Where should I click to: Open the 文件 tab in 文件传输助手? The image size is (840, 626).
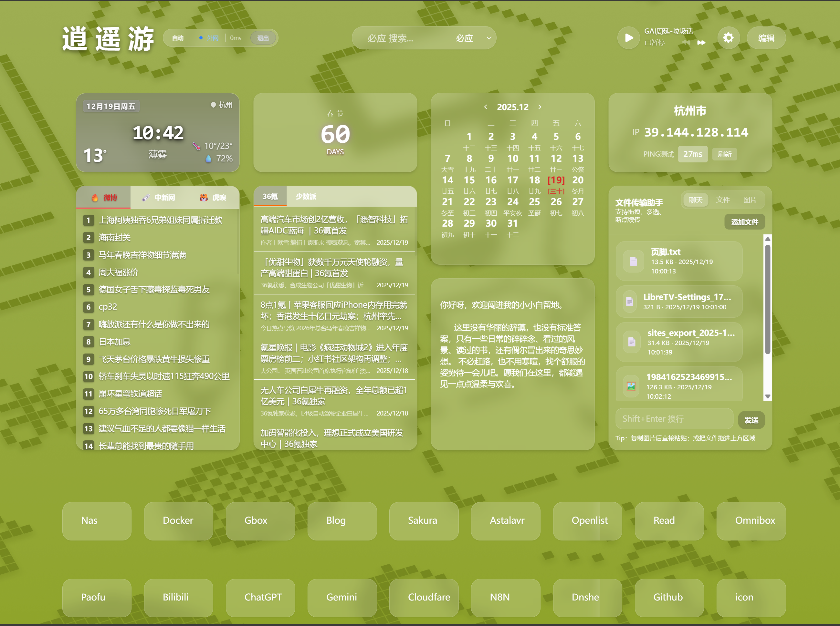pos(723,200)
